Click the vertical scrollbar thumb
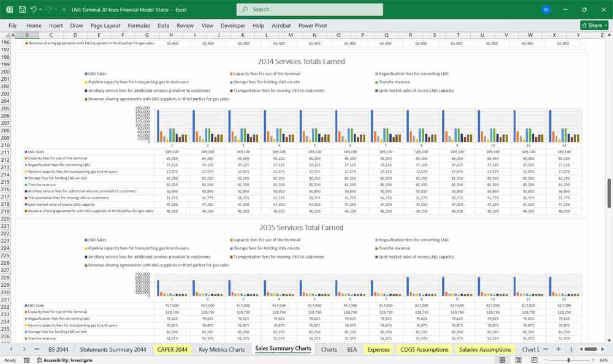The height and width of the screenshot is (364, 613). click(x=609, y=193)
